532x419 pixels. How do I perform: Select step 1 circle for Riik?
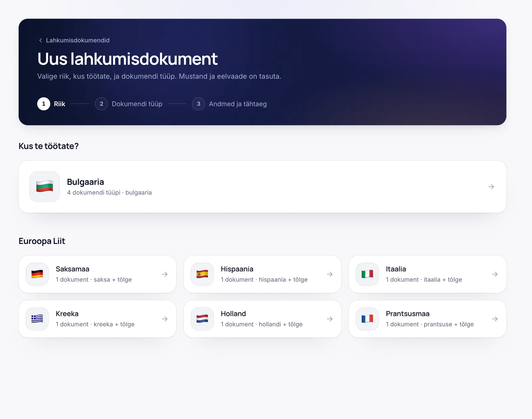point(44,104)
